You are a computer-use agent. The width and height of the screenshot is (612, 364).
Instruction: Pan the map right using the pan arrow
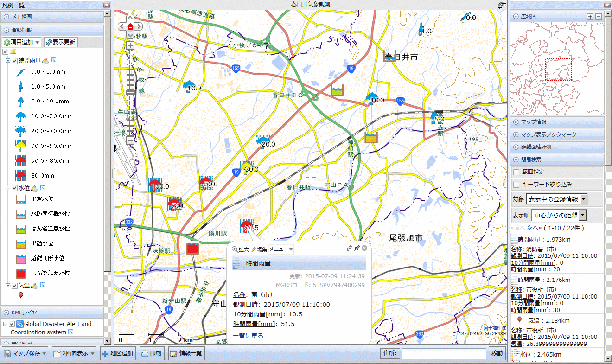tap(138, 26)
